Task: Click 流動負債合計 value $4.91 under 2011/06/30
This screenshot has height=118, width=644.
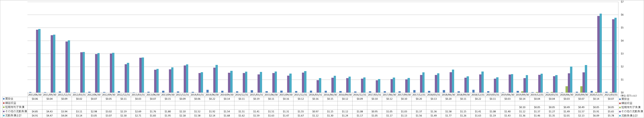Action: point(35,116)
